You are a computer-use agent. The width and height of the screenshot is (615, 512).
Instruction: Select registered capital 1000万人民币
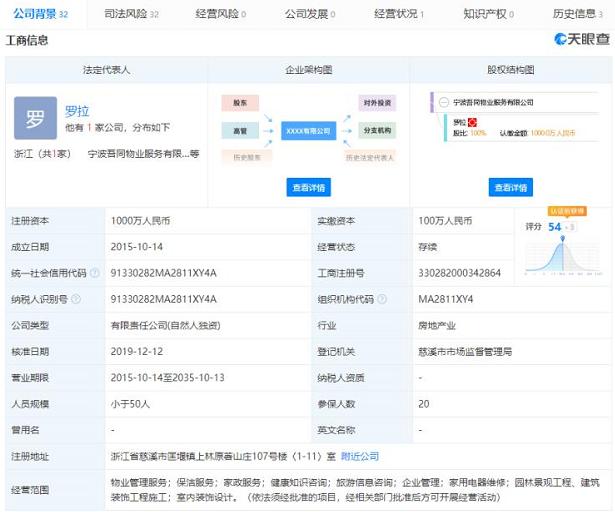(x=140, y=221)
